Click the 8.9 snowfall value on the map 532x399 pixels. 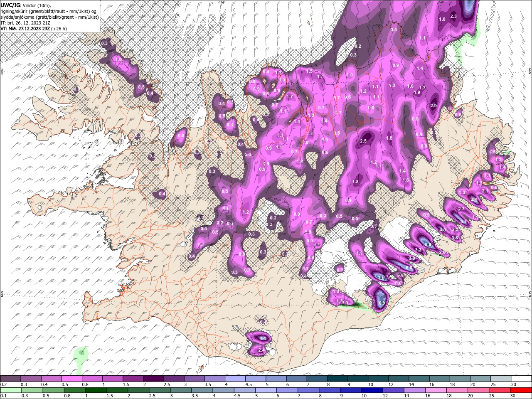[428, 245]
